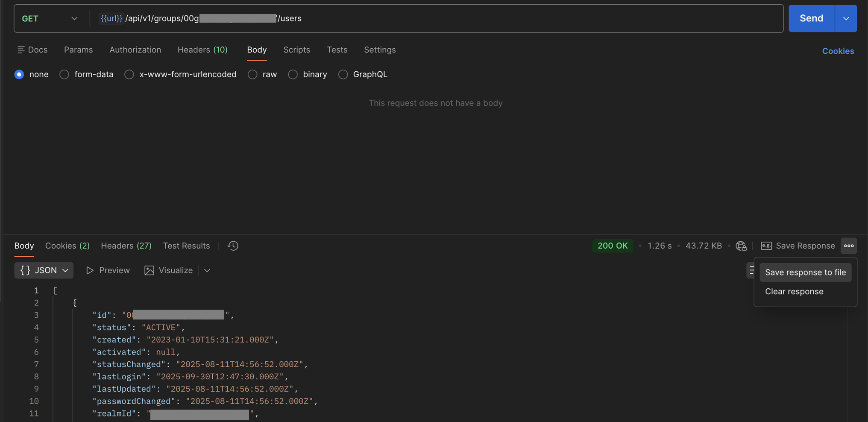
Task: Click the Preview play icon
Action: pos(90,270)
